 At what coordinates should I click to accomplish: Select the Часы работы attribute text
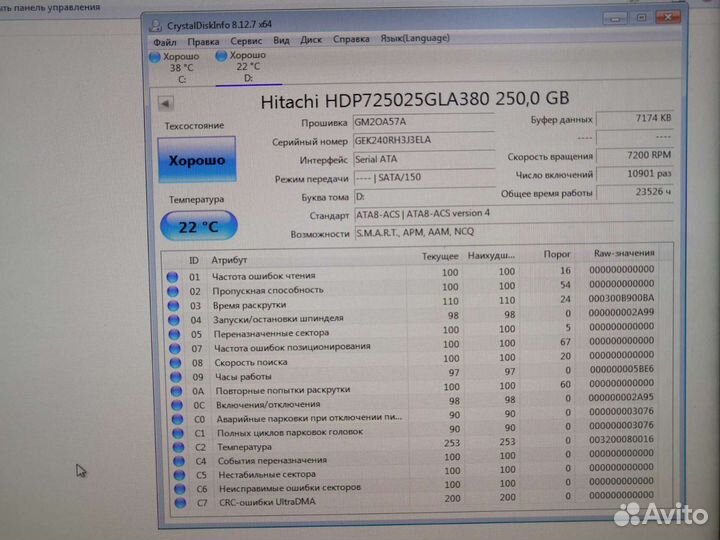coord(243,377)
